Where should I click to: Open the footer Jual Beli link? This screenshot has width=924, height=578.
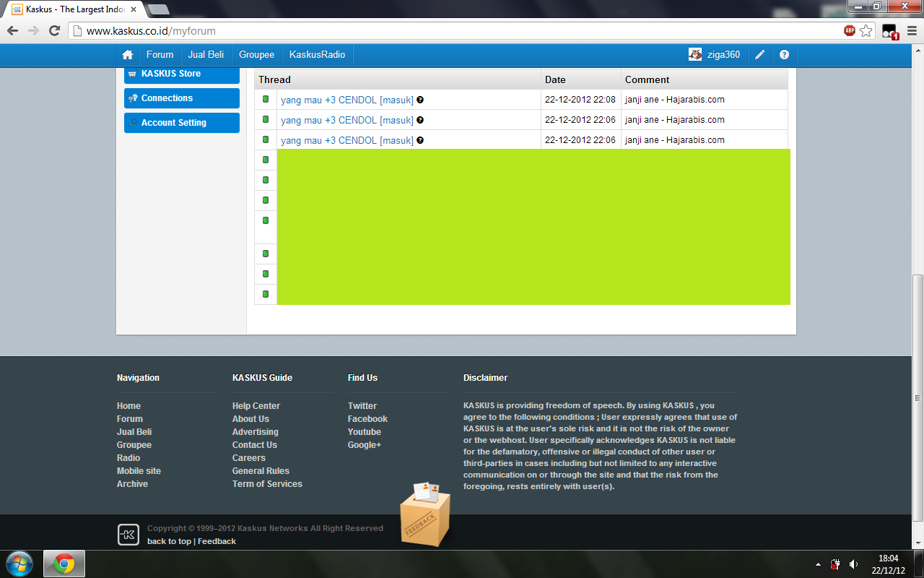point(134,432)
